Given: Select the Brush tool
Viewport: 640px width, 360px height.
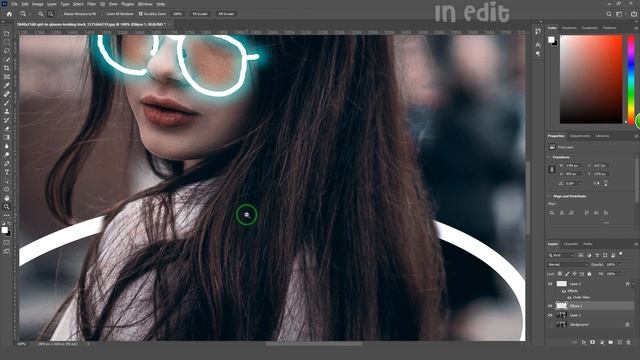Looking at the screenshot, I should pyautogui.click(x=7, y=102).
